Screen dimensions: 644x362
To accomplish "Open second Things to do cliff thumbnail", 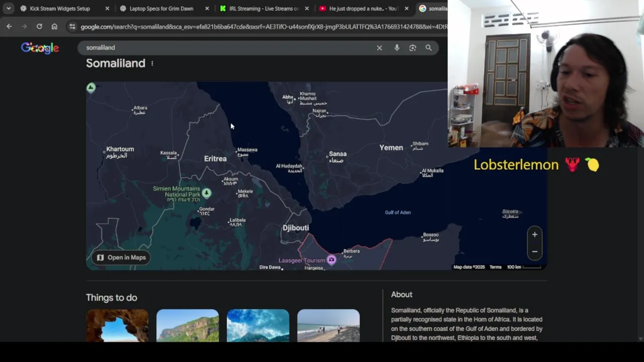I will pyautogui.click(x=188, y=325).
